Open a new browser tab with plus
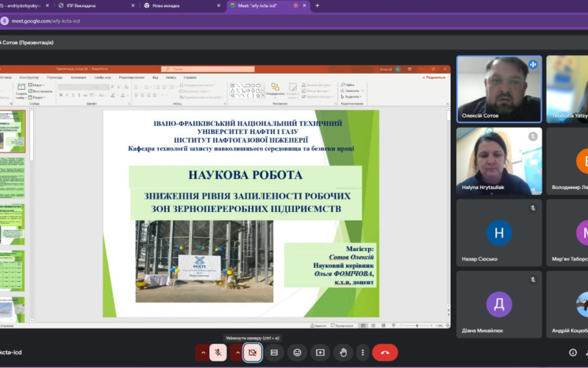This screenshot has width=588, height=368. 317,6
